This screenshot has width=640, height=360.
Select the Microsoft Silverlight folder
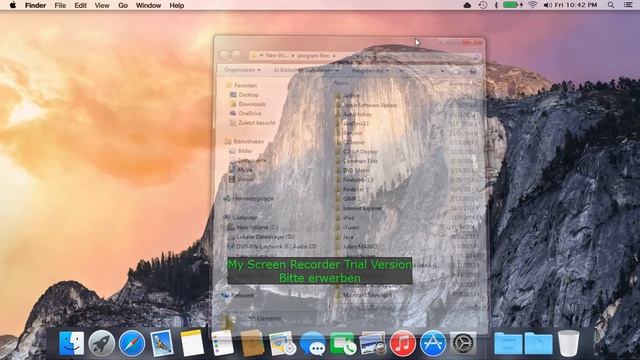coord(367,294)
